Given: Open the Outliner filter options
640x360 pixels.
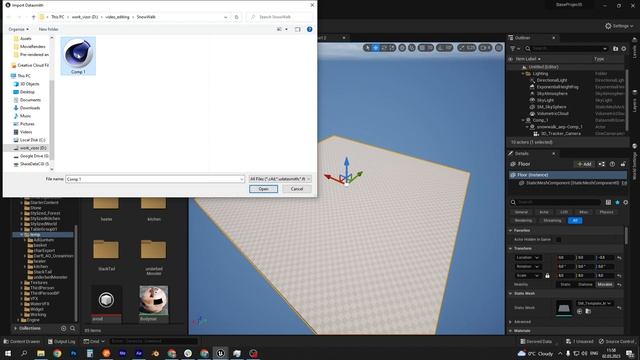Looking at the screenshot, I should [514, 49].
